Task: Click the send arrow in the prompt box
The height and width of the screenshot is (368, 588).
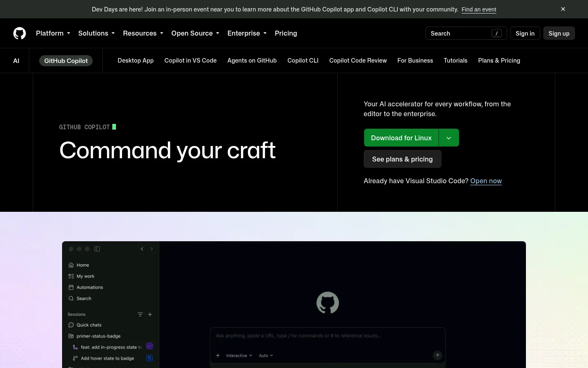Action: (x=437, y=355)
